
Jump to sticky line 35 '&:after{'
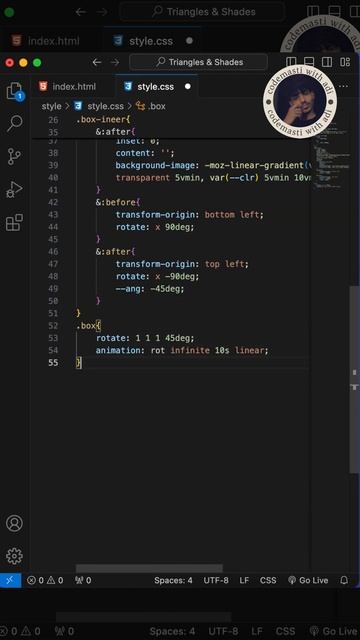point(115,132)
